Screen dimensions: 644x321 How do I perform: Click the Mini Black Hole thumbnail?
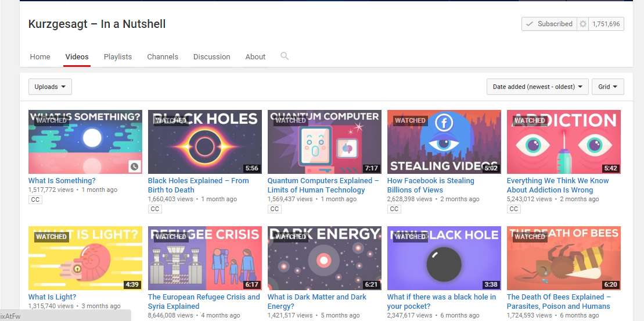tap(444, 258)
